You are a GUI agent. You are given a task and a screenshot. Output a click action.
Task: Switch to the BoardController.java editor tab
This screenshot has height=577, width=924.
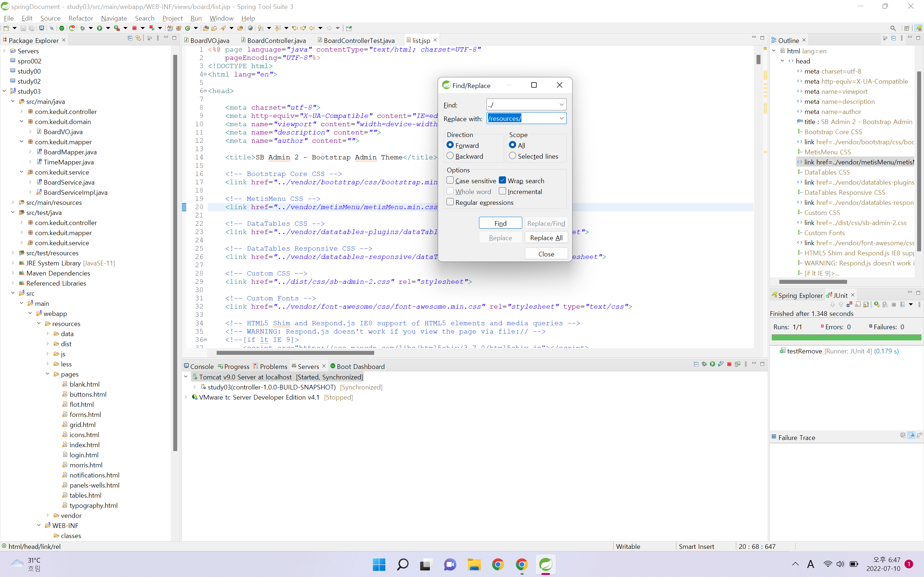point(276,40)
